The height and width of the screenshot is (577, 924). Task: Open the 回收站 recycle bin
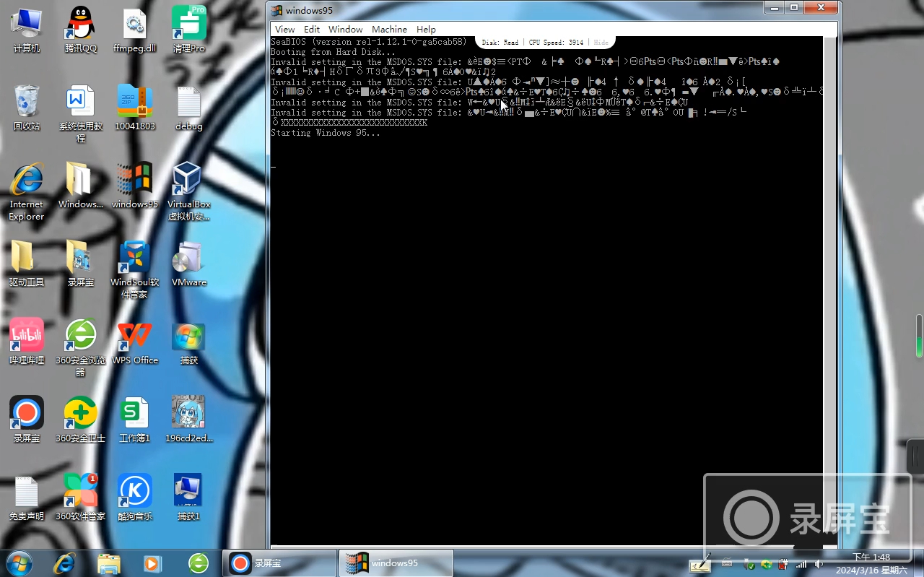tap(27, 108)
